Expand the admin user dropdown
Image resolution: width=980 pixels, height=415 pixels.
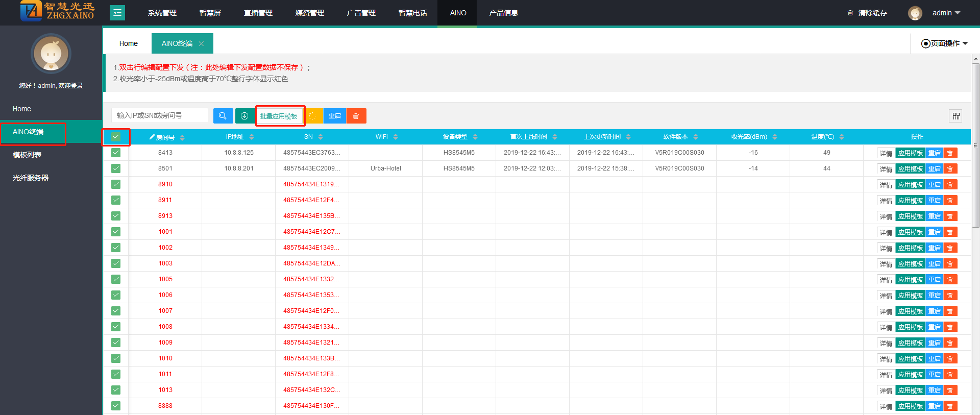pos(946,13)
